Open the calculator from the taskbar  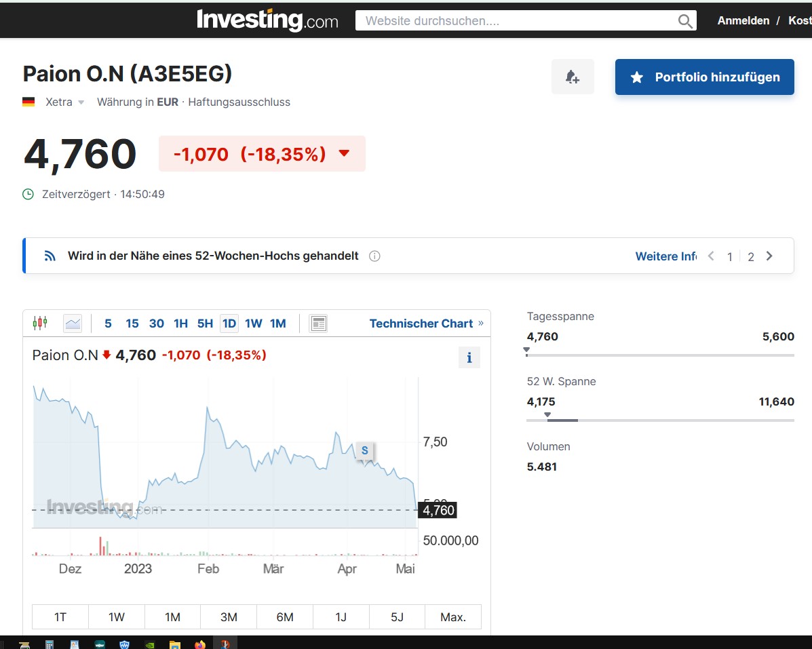click(50, 644)
